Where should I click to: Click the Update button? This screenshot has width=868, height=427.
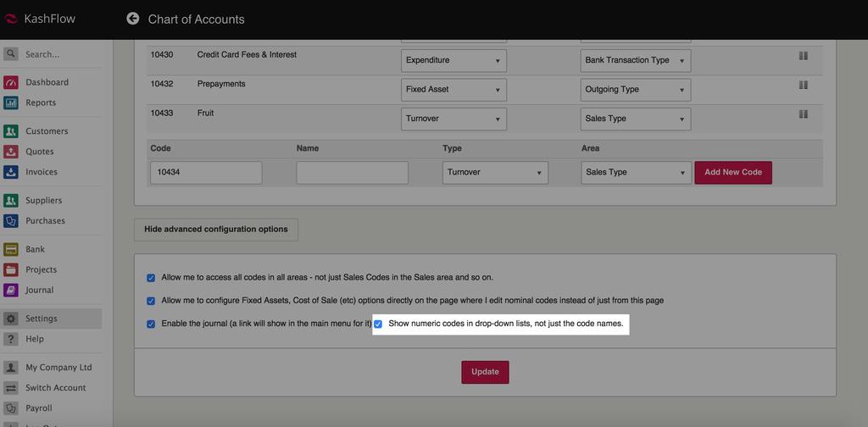click(x=485, y=372)
